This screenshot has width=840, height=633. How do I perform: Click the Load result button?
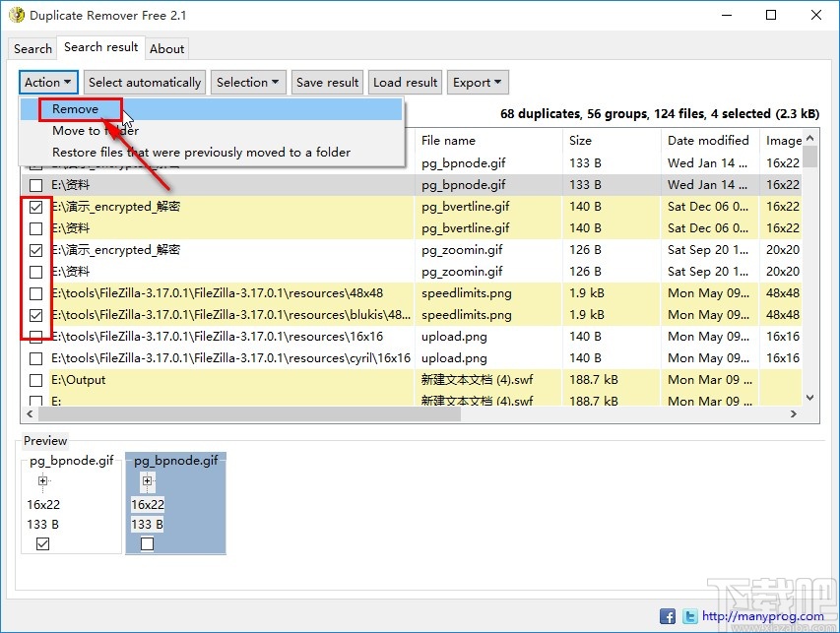point(406,83)
